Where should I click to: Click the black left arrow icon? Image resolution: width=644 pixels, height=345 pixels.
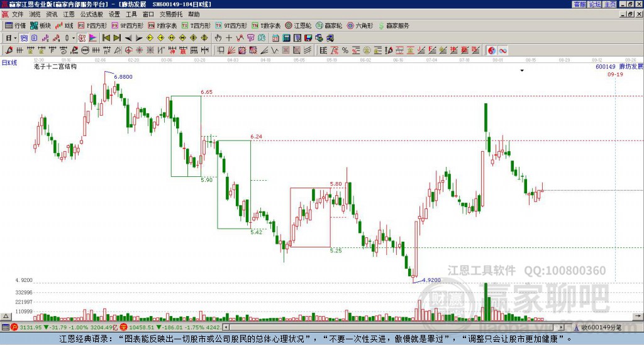(128, 38)
